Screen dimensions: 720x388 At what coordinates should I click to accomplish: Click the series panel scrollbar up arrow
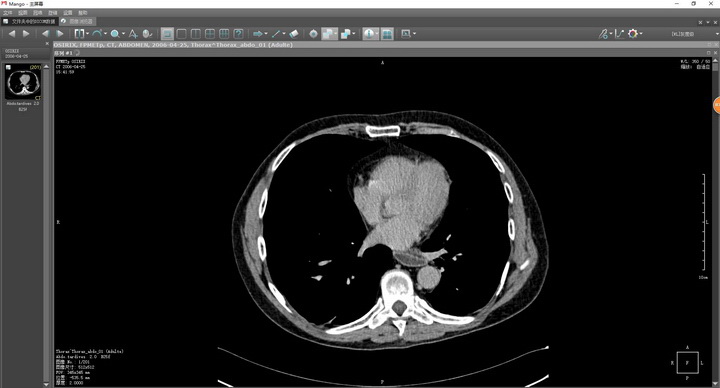click(46, 66)
